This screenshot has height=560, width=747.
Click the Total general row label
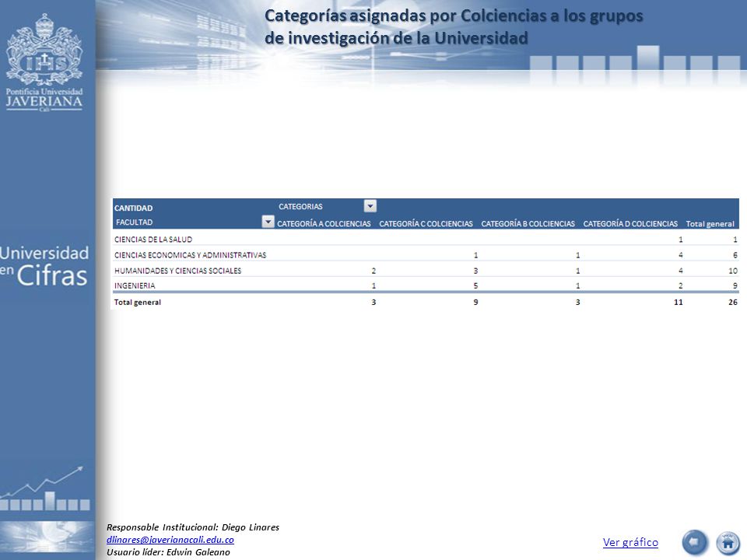138,303
